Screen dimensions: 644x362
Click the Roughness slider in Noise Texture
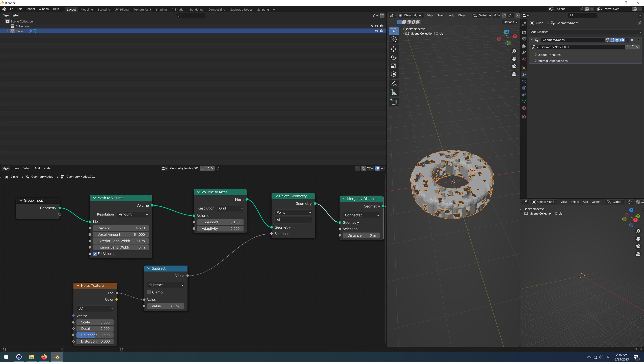point(95,335)
